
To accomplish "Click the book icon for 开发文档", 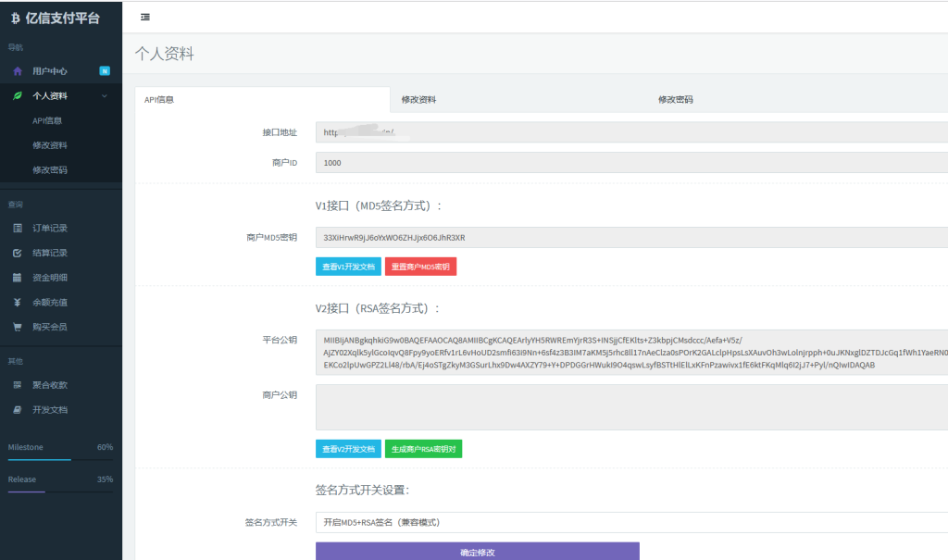I will pyautogui.click(x=17, y=409).
